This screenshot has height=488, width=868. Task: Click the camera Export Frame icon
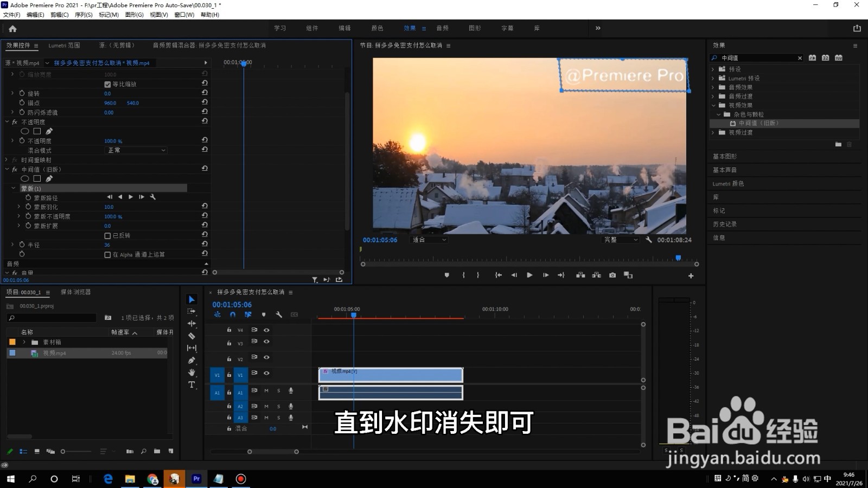click(612, 275)
